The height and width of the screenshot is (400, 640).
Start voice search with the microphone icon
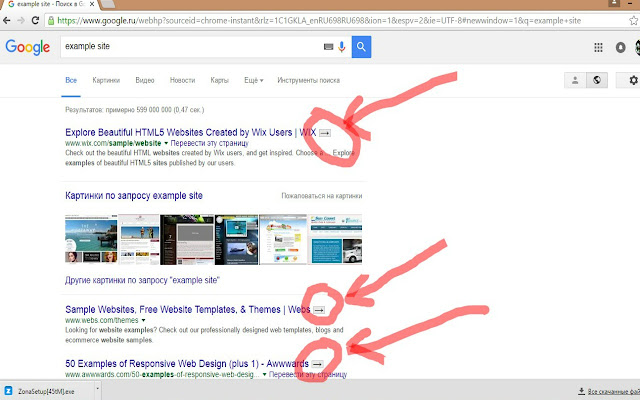(x=342, y=47)
